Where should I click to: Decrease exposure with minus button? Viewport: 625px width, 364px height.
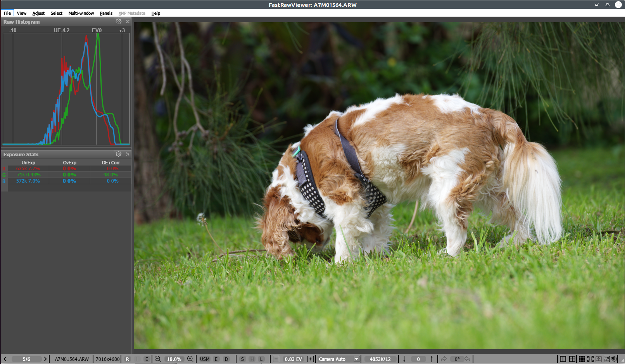point(276,359)
